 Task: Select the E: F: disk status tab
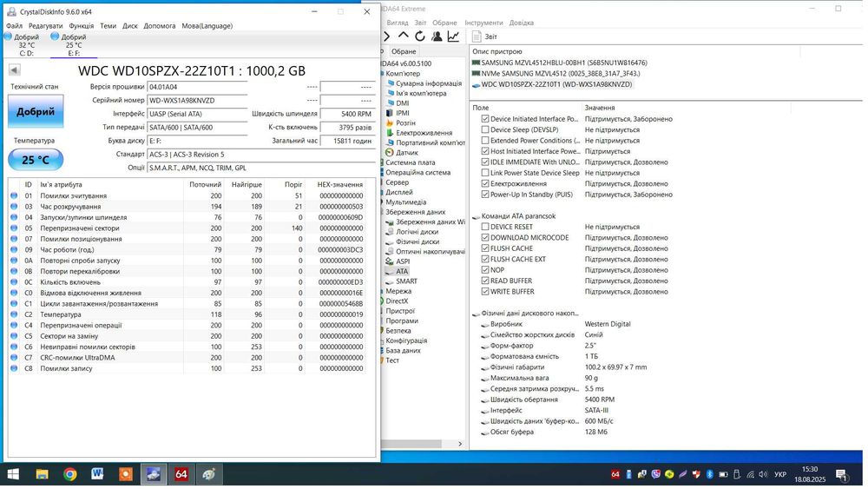coord(74,45)
